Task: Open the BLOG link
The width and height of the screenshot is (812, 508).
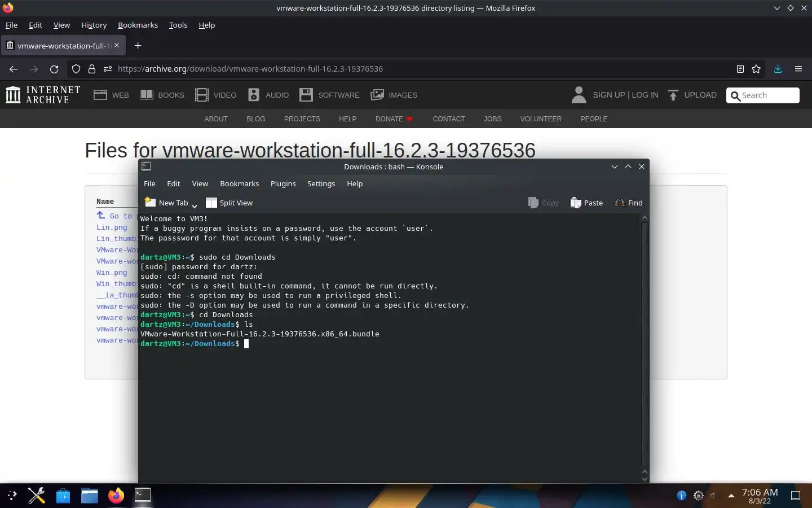Action: tap(256, 119)
